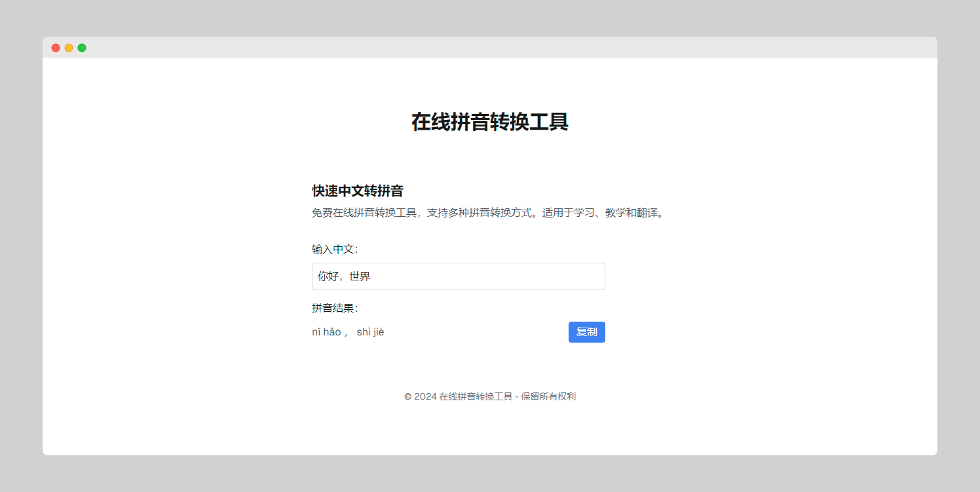
Task: Maximize the window using the green button
Action: [82, 48]
